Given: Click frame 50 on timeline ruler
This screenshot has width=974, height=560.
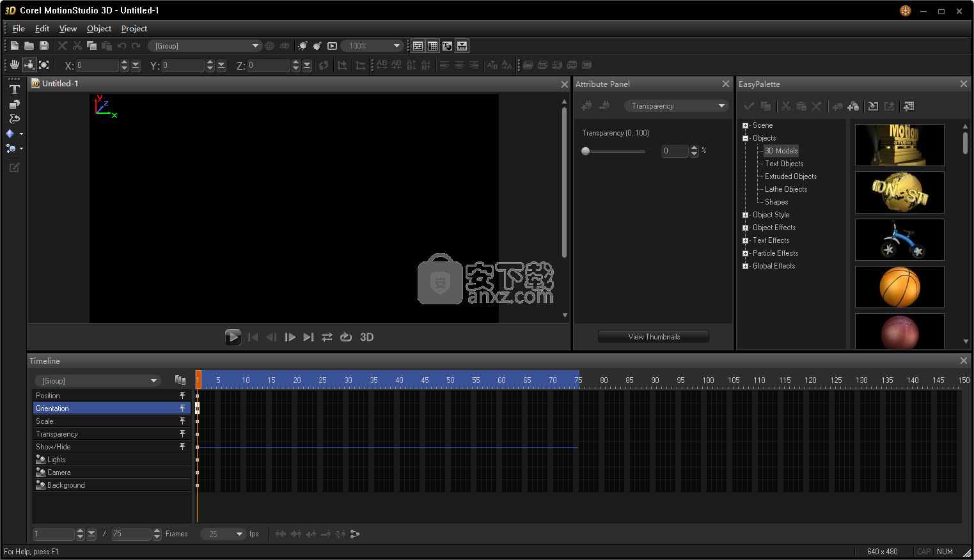Looking at the screenshot, I should coord(450,380).
